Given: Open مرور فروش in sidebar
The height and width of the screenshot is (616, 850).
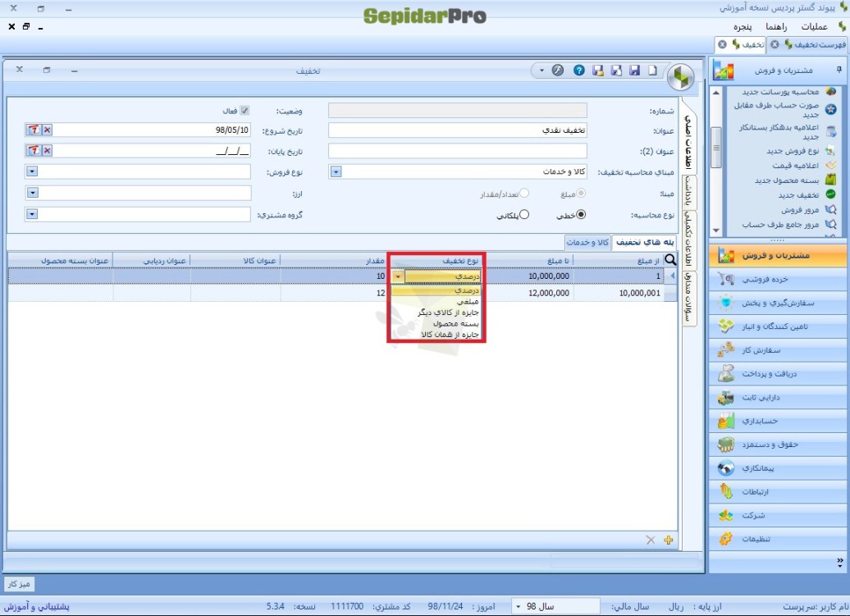Looking at the screenshot, I should click(x=800, y=210).
